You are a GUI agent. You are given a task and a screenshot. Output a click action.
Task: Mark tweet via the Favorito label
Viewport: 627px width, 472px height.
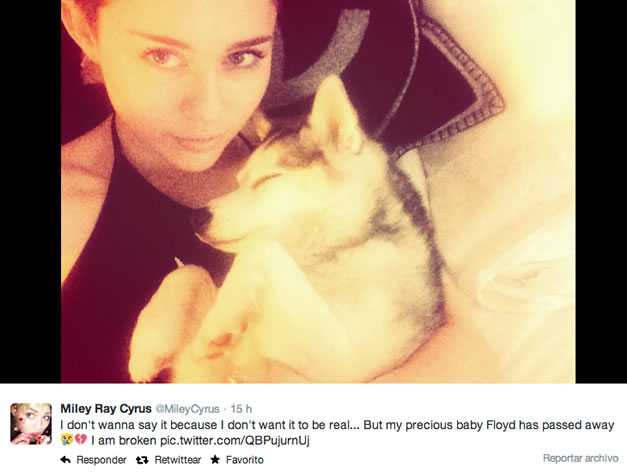pos(244,460)
